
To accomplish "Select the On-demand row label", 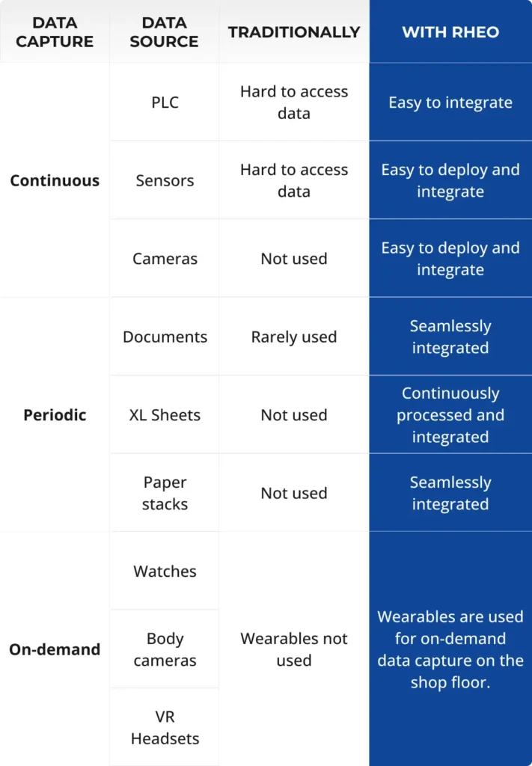I will 55,649.
